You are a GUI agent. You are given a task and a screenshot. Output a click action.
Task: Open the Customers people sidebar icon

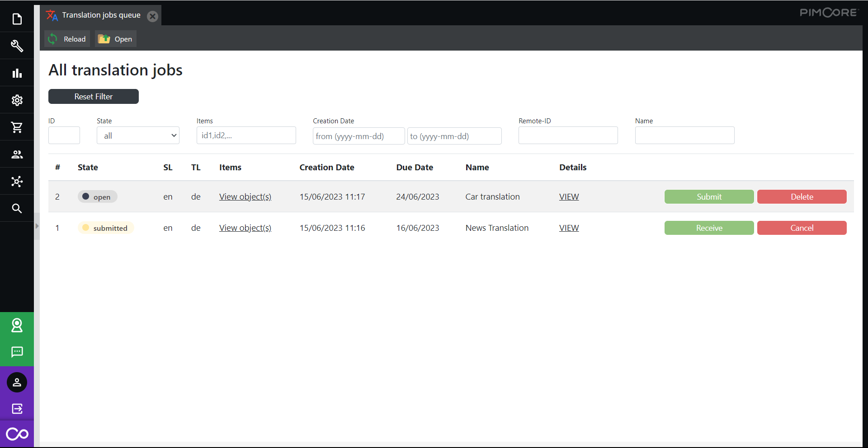click(x=17, y=154)
